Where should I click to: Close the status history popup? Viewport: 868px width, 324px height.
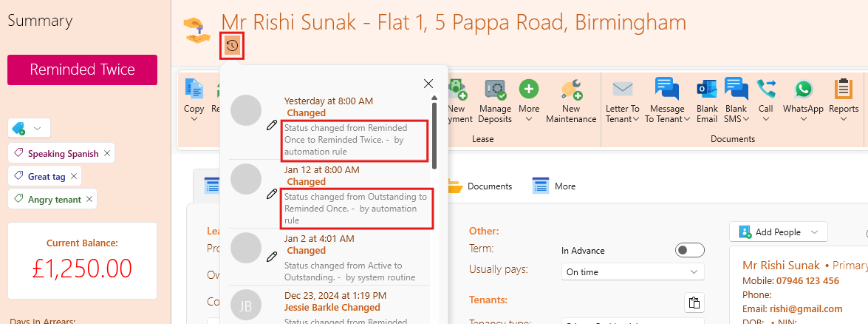coord(428,84)
